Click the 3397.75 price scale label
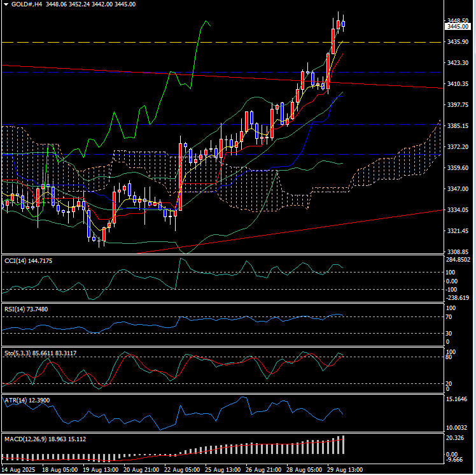Screen dimensions: 476x475 [x=458, y=105]
